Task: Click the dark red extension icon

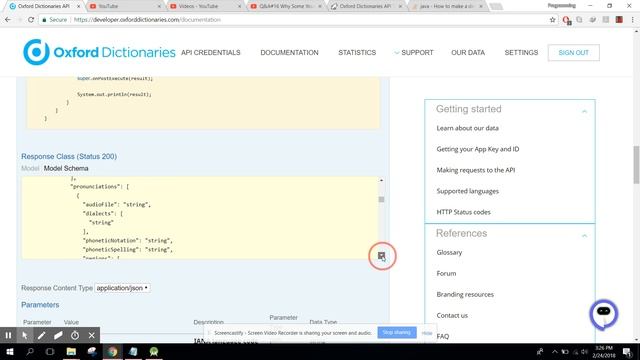Action: tap(619, 20)
